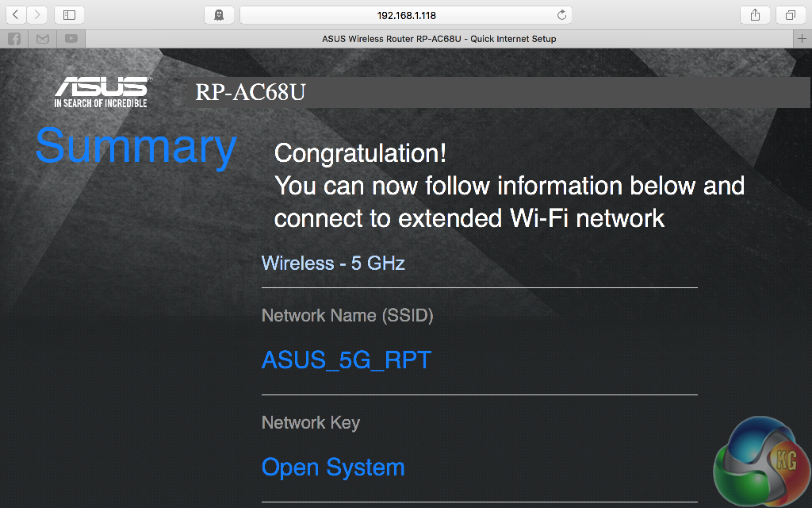Click the RP-AC68U model title
The height and width of the screenshot is (508, 812).
[x=251, y=93]
